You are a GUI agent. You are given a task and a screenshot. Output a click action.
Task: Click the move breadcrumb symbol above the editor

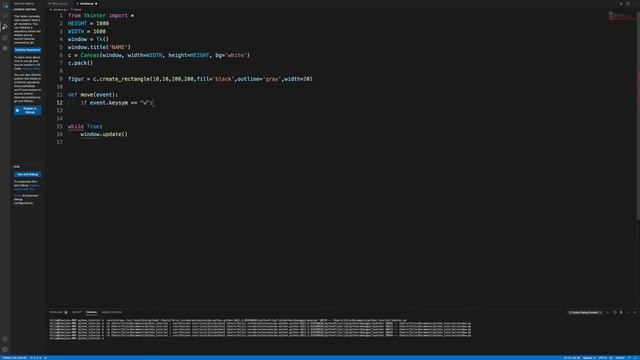[x=76, y=9]
